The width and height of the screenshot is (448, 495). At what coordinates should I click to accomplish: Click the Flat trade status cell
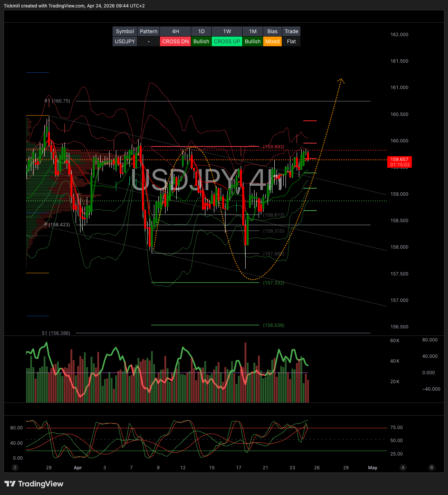(291, 41)
